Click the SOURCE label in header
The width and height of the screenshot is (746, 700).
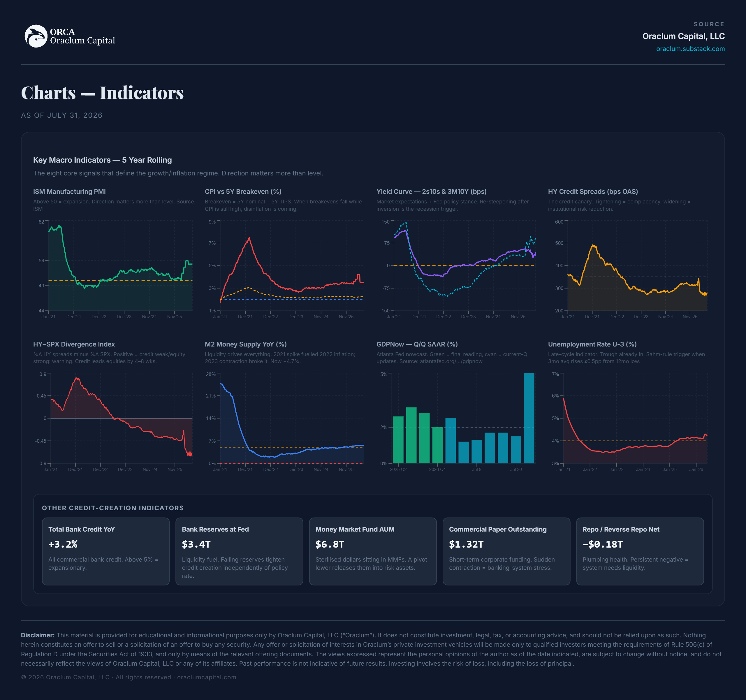click(709, 24)
